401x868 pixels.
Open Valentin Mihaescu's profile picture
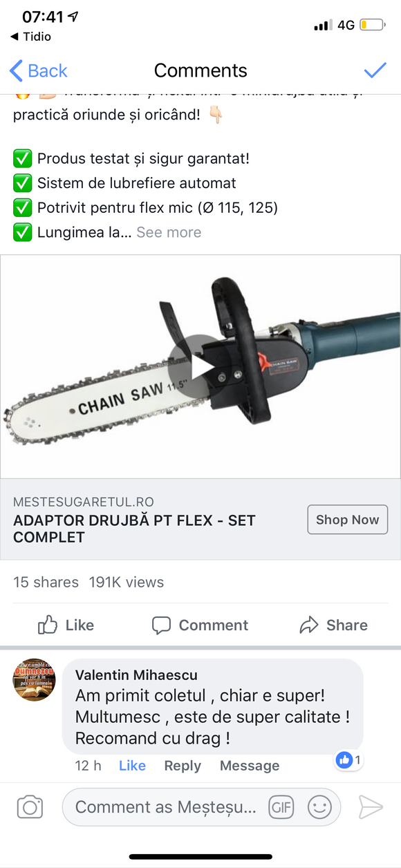(34, 679)
